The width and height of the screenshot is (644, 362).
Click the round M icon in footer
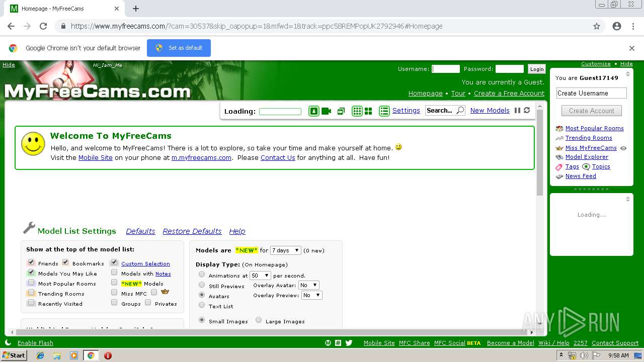click(328, 343)
